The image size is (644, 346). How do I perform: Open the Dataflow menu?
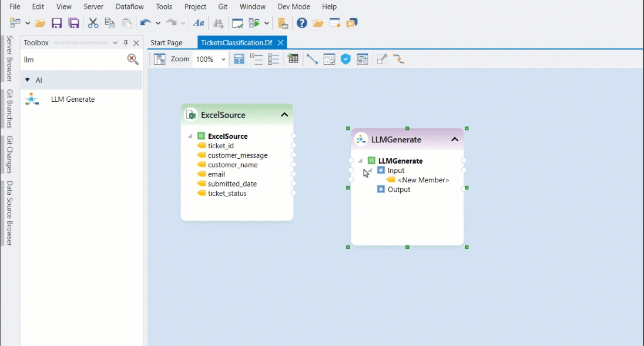[x=130, y=6]
